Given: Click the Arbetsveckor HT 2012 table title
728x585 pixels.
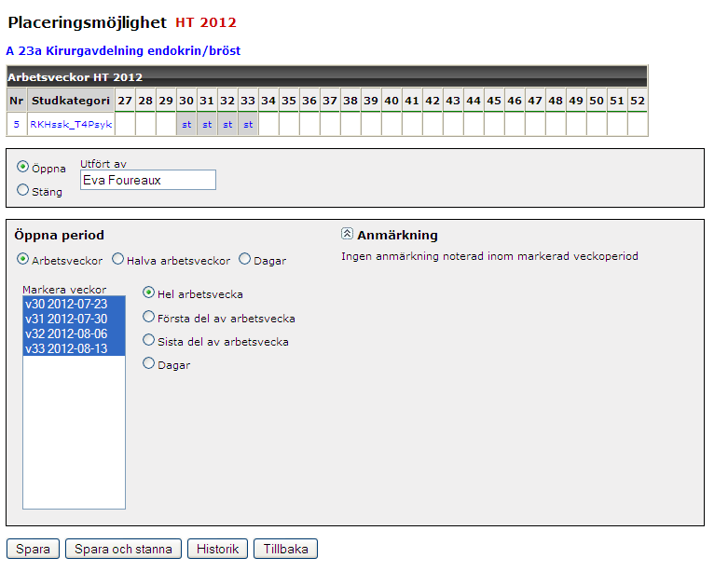Looking at the screenshot, I should pyautogui.click(x=75, y=77).
